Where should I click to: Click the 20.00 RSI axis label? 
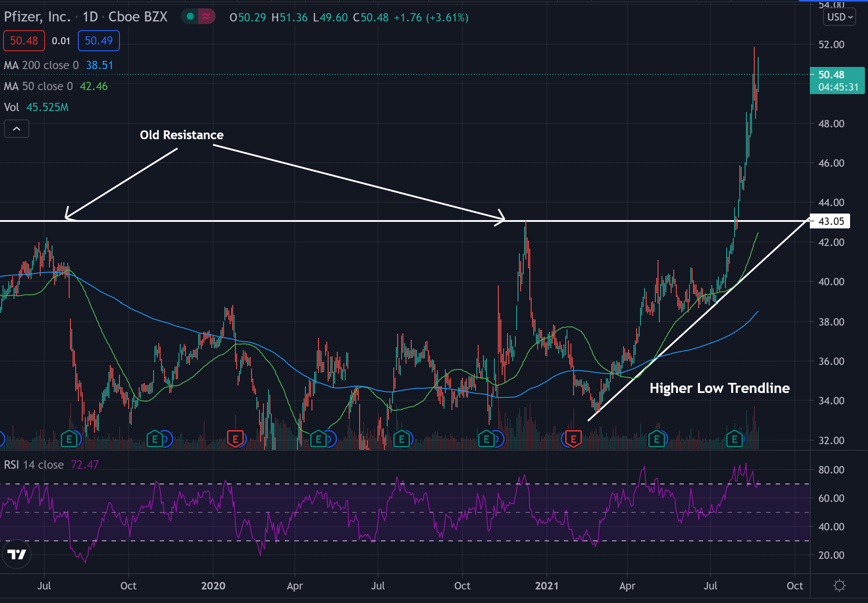(831, 555)
